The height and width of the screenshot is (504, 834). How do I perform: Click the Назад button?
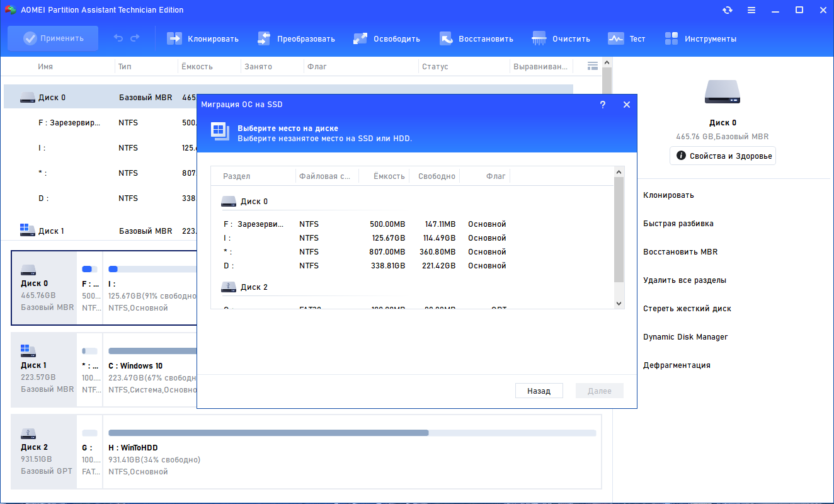[539, 391]
